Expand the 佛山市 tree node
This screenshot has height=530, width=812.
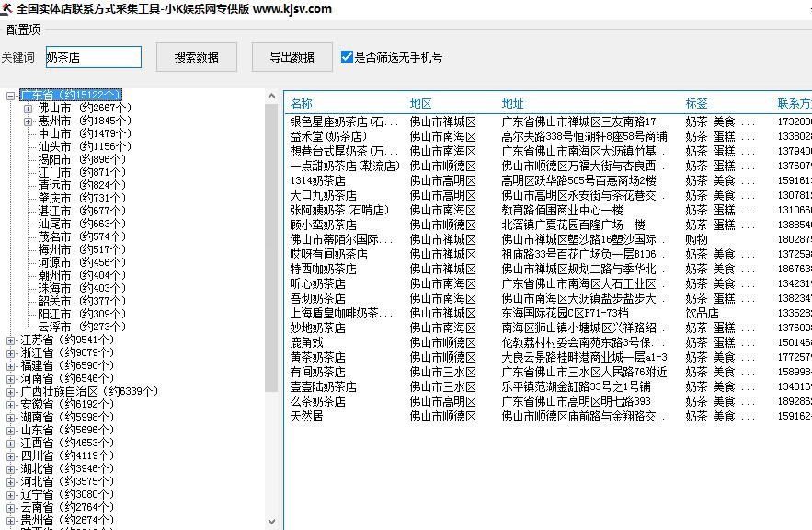tap(29, 109)
